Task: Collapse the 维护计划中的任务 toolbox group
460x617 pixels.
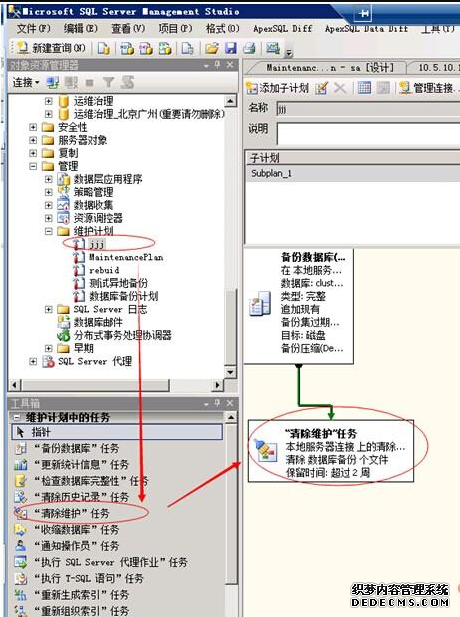Action: (x=17, y=417)
